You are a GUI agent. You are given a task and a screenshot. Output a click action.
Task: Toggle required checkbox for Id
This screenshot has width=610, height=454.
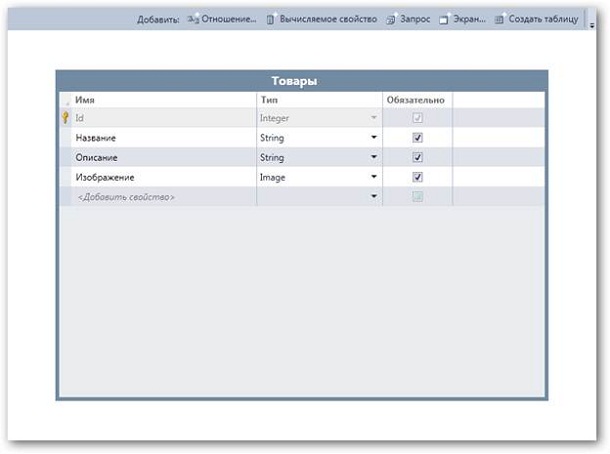tap(417, 117)
